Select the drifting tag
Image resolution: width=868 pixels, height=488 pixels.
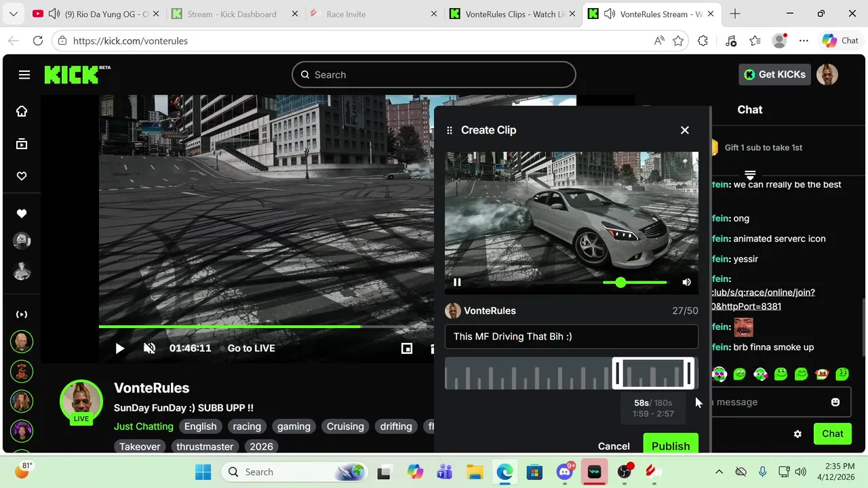(396, 426)
